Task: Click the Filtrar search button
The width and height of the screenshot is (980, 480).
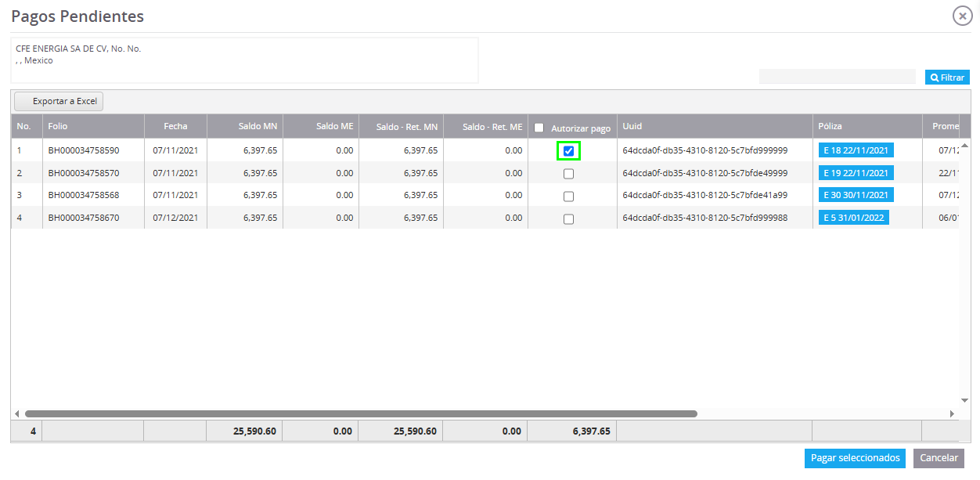Action: (x=947, y=78)
